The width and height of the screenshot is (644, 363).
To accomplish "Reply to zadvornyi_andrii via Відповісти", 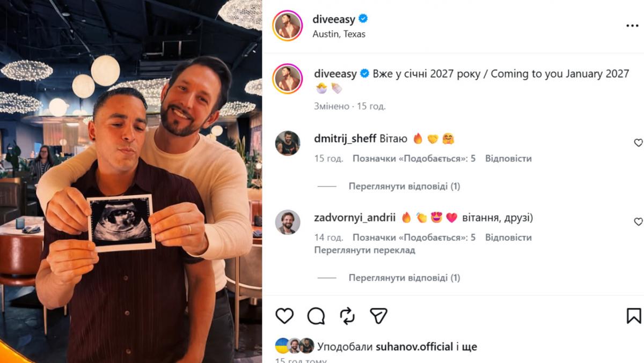I will click(x=508, y=238).
